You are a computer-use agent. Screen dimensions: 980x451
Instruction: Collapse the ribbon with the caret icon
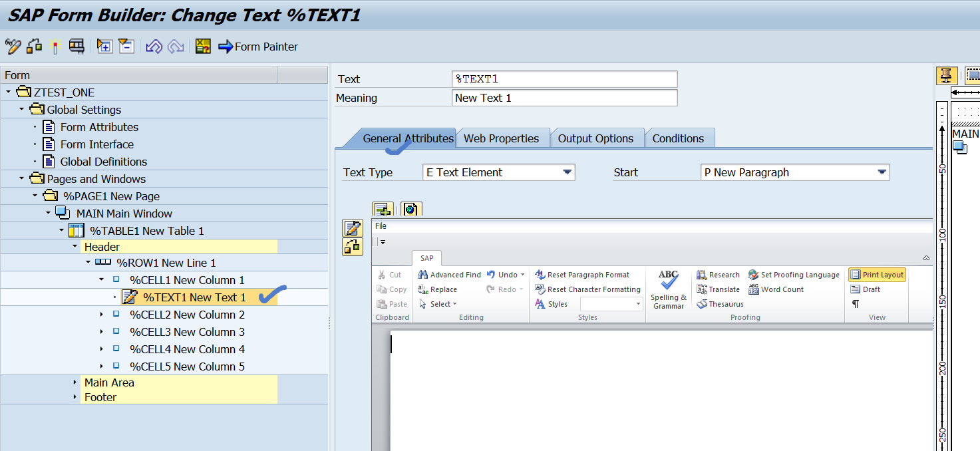tap(926, 258)
